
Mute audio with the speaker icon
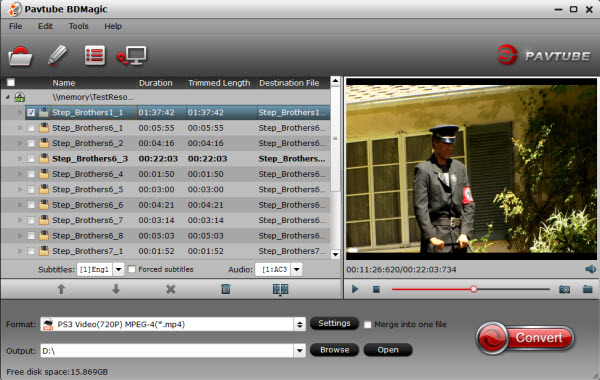590,269
